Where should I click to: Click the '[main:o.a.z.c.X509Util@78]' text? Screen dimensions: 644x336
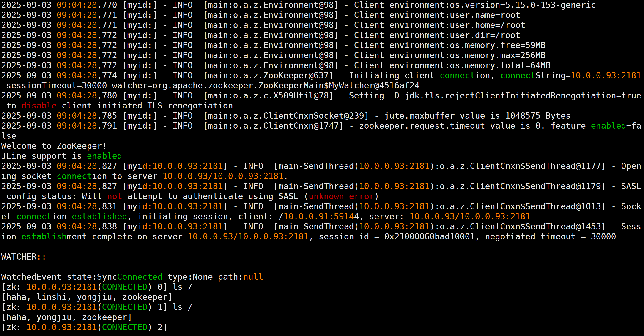tap(268, 96)
